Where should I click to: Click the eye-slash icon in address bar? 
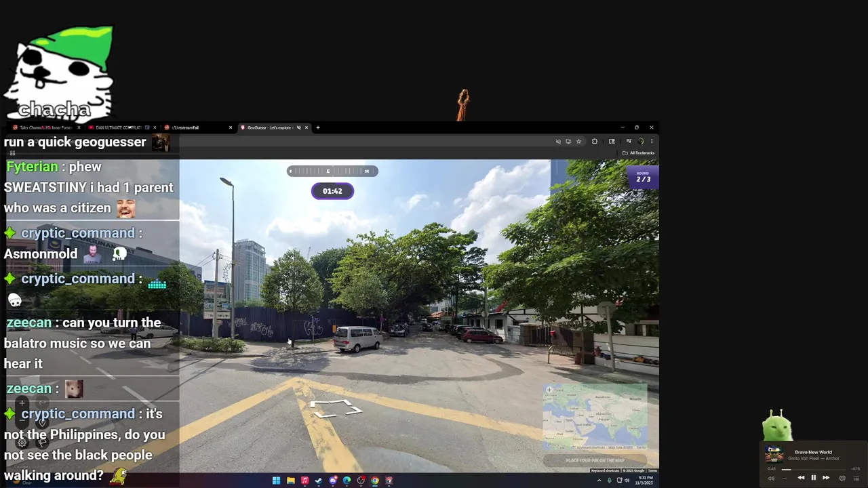point(558,142)
